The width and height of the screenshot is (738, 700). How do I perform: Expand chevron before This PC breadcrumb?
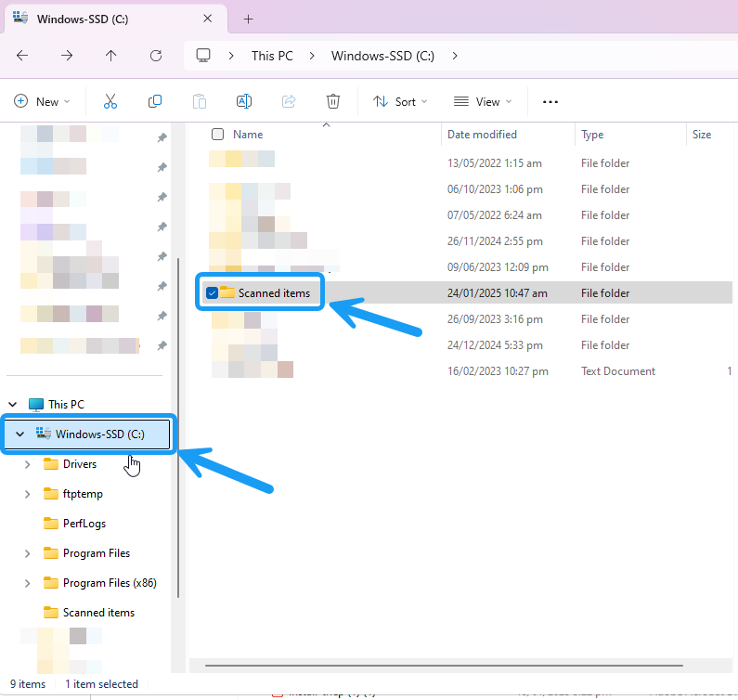click(231, 56)
